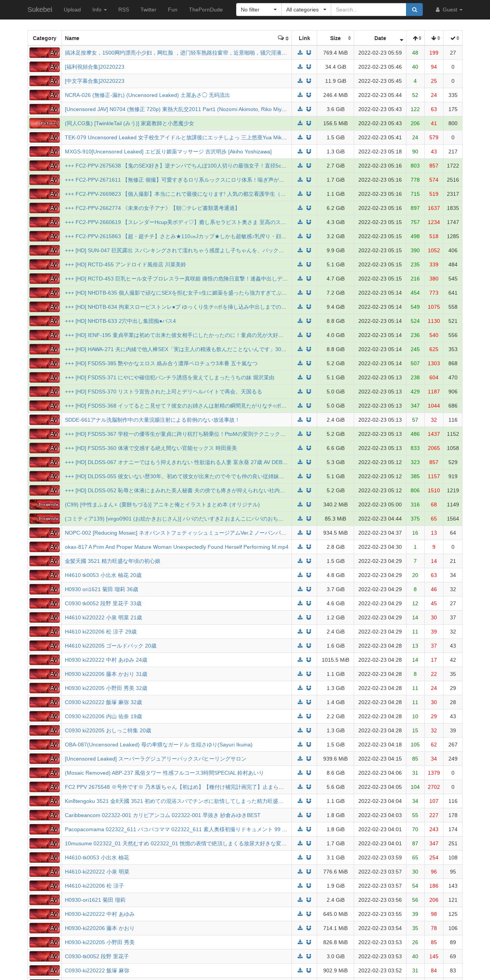Open the Guest user dropdown
This screenshot has width=490, height=980.
(x=449, y=10)
